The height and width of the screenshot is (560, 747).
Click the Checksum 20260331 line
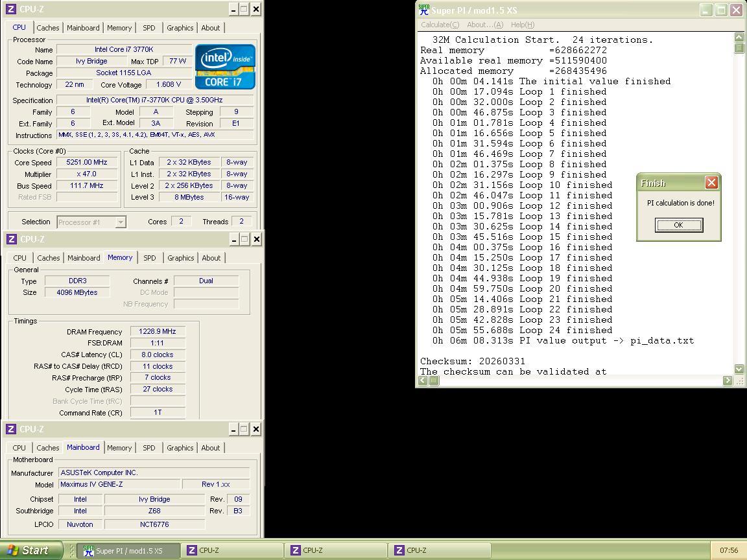(x=473, y=361)
